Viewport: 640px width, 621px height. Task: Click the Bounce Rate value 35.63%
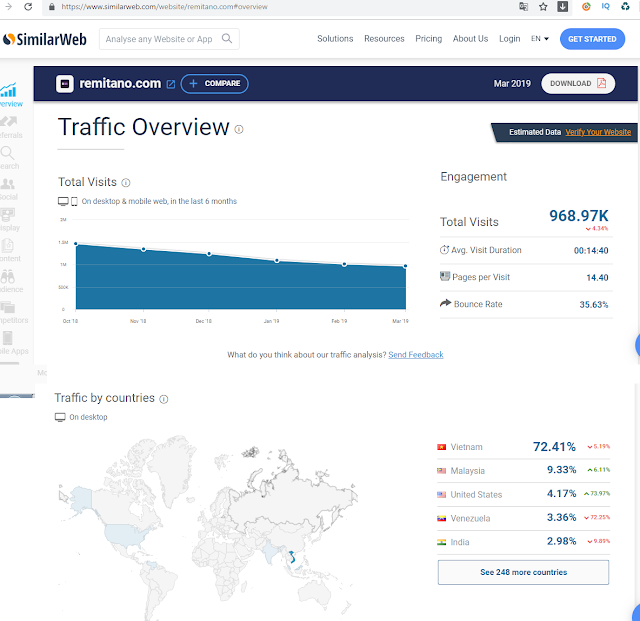[593, 305]
